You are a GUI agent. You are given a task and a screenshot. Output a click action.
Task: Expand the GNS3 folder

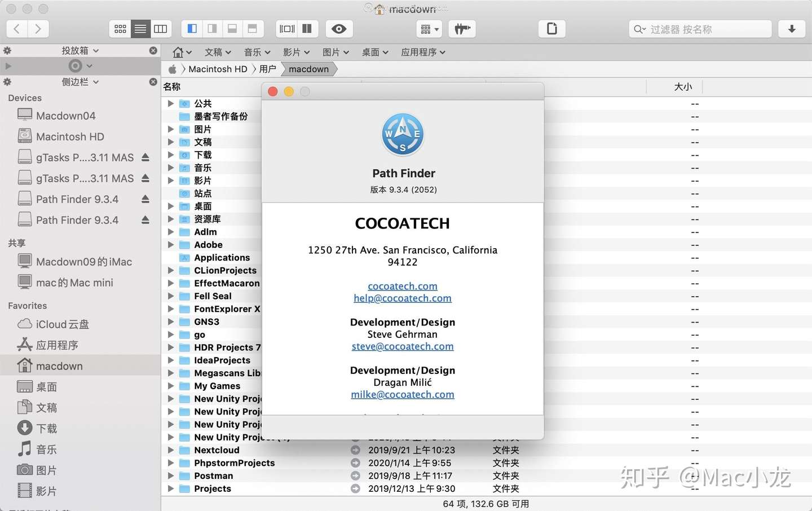pos(170,322)
